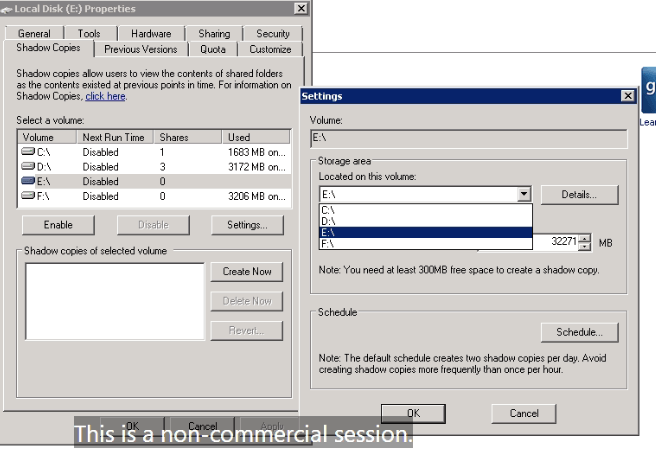Close the Local Disk (E:) Properties window
The width and height of the screenshot is (656, 457).
coord(301,8)
